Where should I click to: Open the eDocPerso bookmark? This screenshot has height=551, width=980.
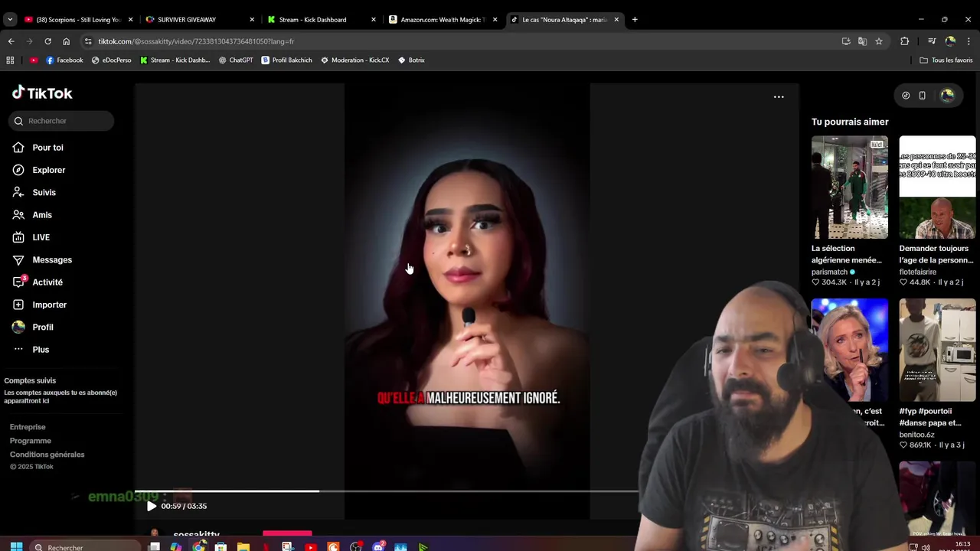pyautogui.click(x=112, y=60)
